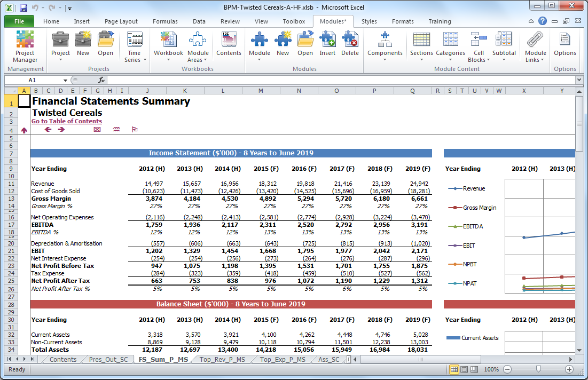Select column J header

pyautogui.click(x=147, y=91)
